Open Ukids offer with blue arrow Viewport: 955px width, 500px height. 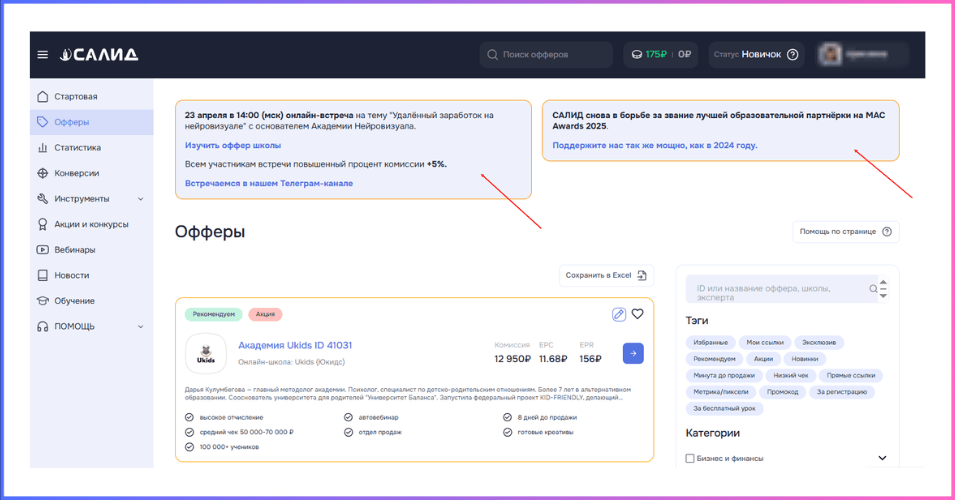(633, 353)
